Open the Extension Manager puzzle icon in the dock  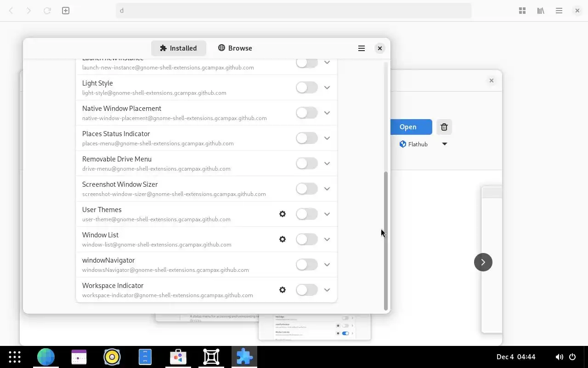(244, 357)
